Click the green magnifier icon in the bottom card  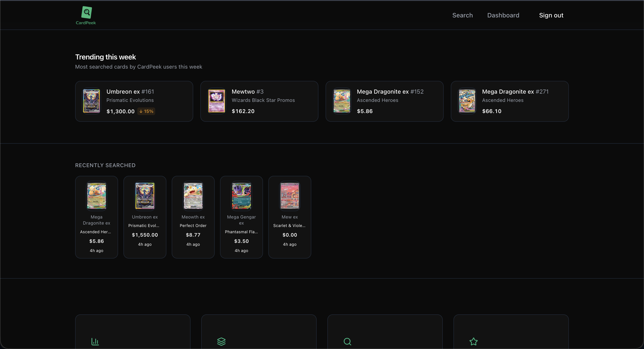pyautogui.click(x=347, y=341)
